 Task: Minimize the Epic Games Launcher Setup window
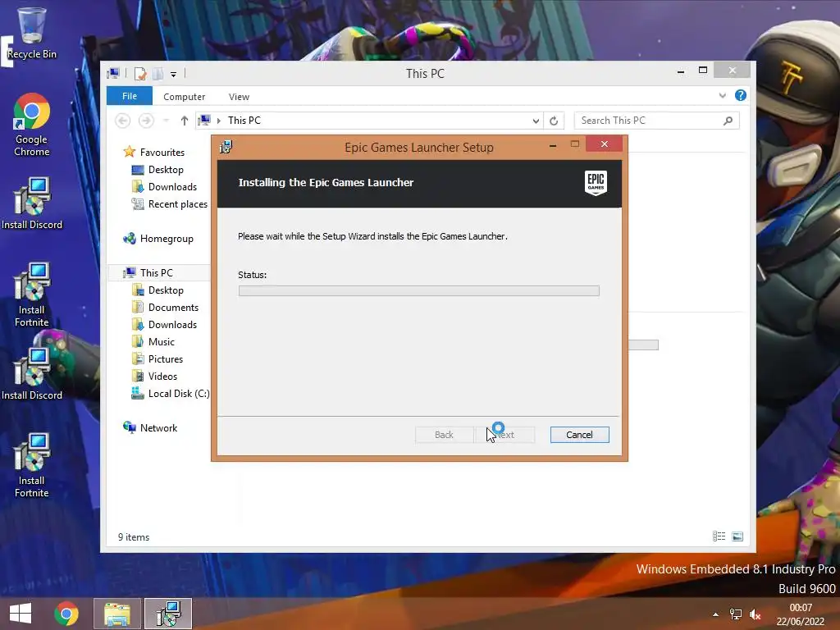(x=553, y=144)
